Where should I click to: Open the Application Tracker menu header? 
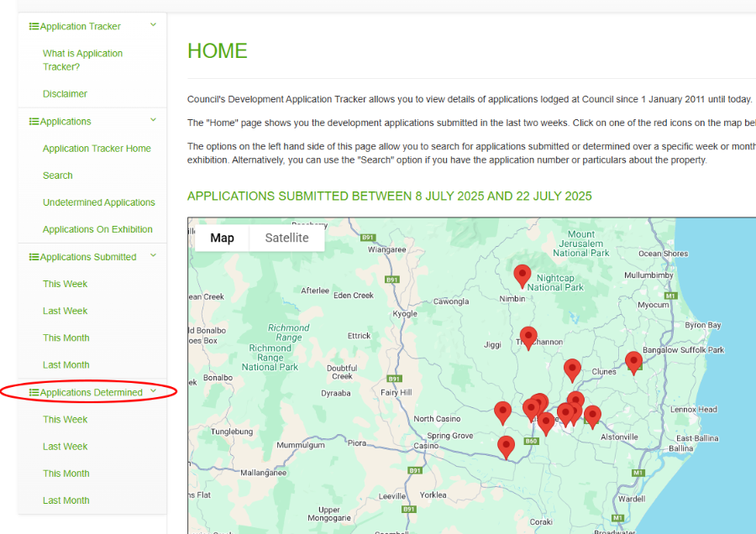pos(81,27)
